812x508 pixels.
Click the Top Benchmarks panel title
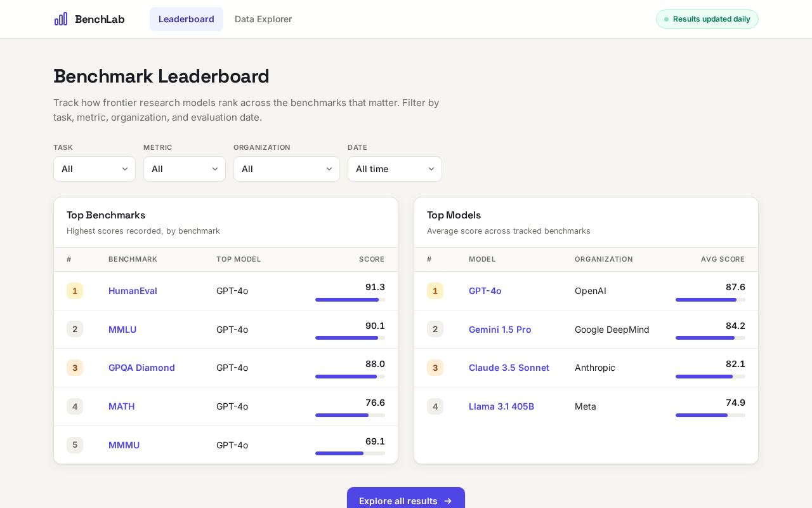pyautogui.click(x=106, y=215)
